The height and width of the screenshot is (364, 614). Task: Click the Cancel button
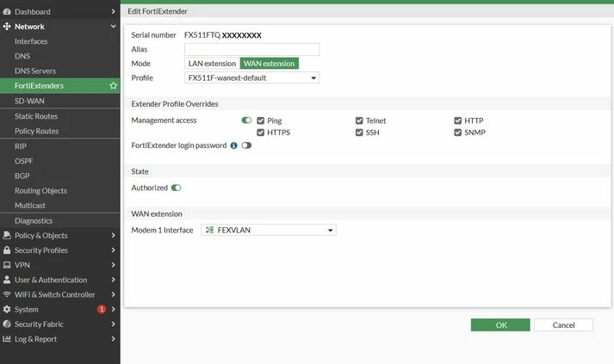(563, 325)
